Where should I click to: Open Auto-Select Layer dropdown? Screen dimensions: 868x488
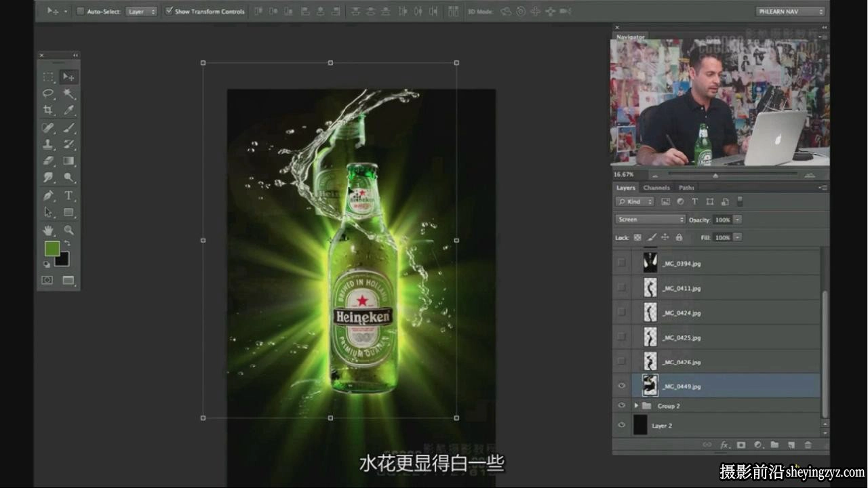(x=142, y=12)
